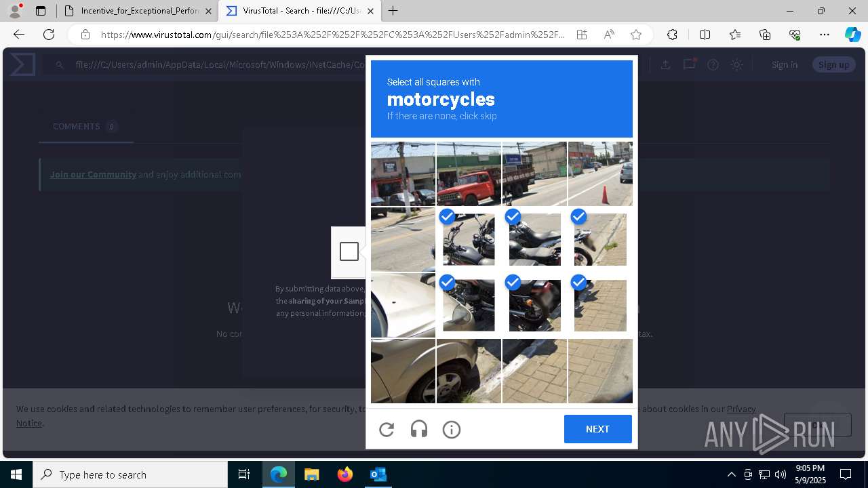
Task: Open a new browser tab
Action: pyautogui.click(x=393, y=11)
